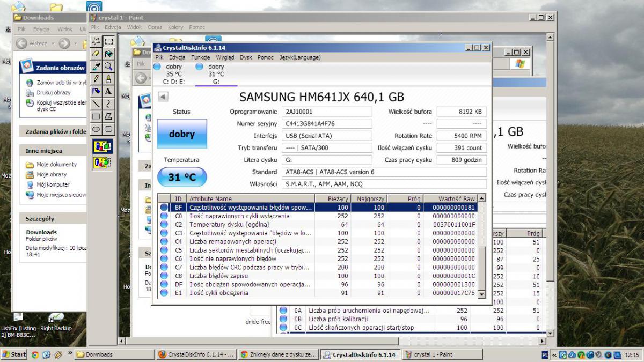Viewport: 644px width, 362px height.
Task: Click the Start button on taskbar
Action: coord(14,354)
